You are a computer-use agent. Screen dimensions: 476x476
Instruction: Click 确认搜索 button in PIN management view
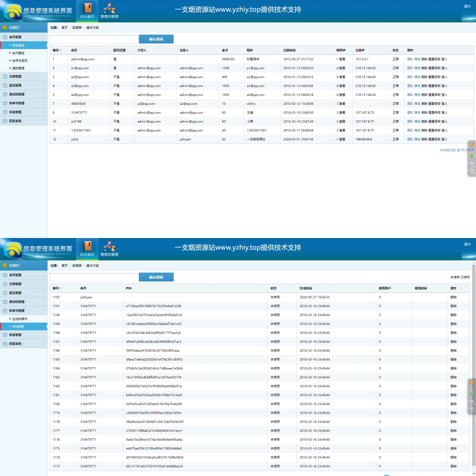pyautogui.click(x=156, y=277)
